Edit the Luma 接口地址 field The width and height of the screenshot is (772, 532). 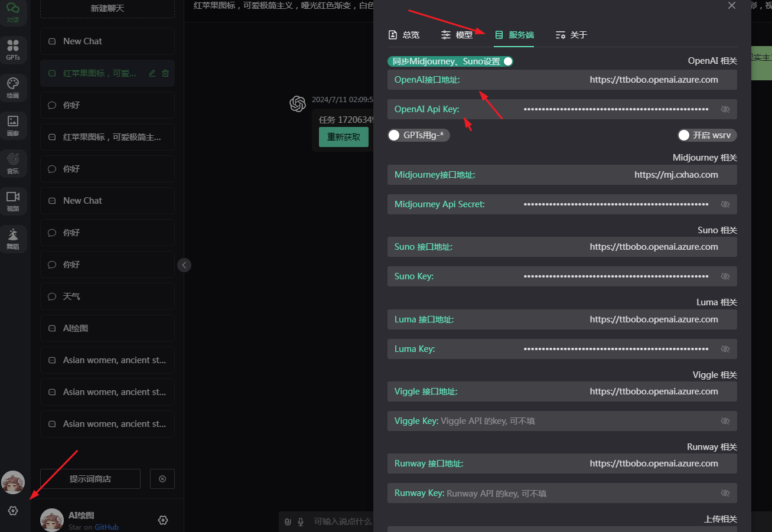[x=562, y=319]
